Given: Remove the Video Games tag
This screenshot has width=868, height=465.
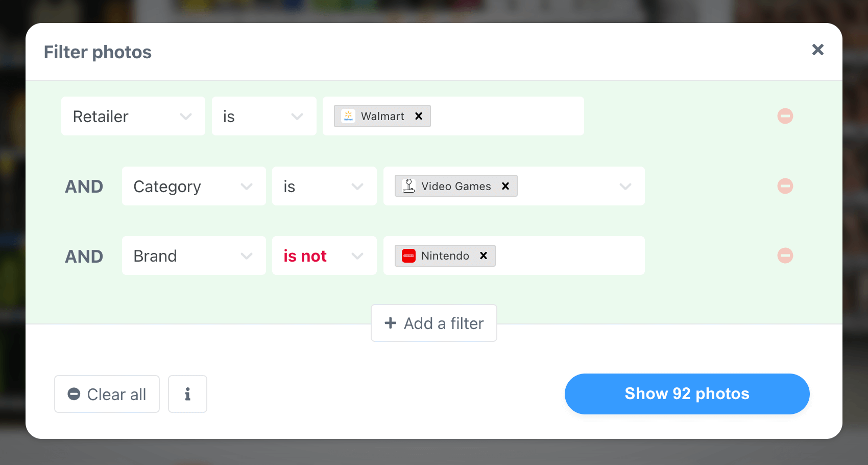Looking at the screenshot, I should pos(505,186).
